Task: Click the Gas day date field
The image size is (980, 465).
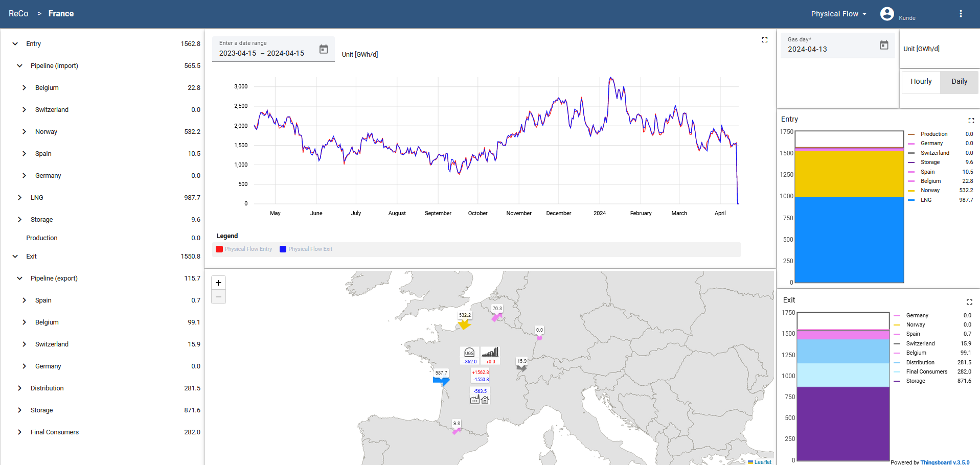Action: coord(828,49)
